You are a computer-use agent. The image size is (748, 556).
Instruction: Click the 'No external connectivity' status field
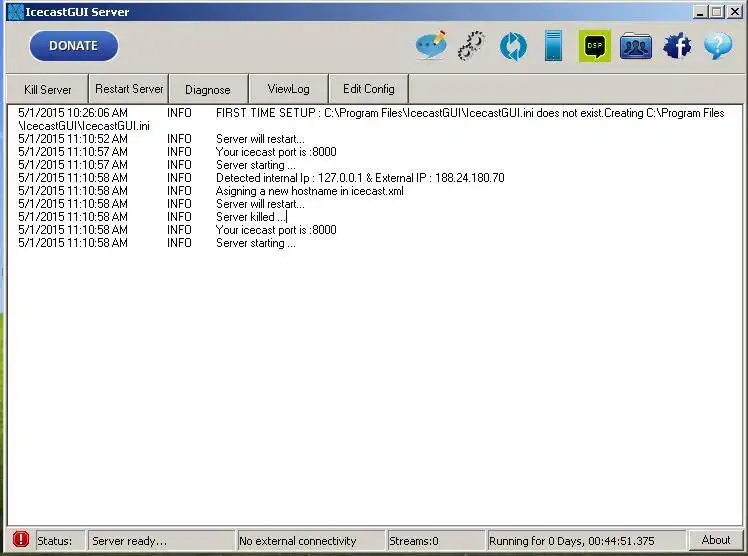(311, 541)
